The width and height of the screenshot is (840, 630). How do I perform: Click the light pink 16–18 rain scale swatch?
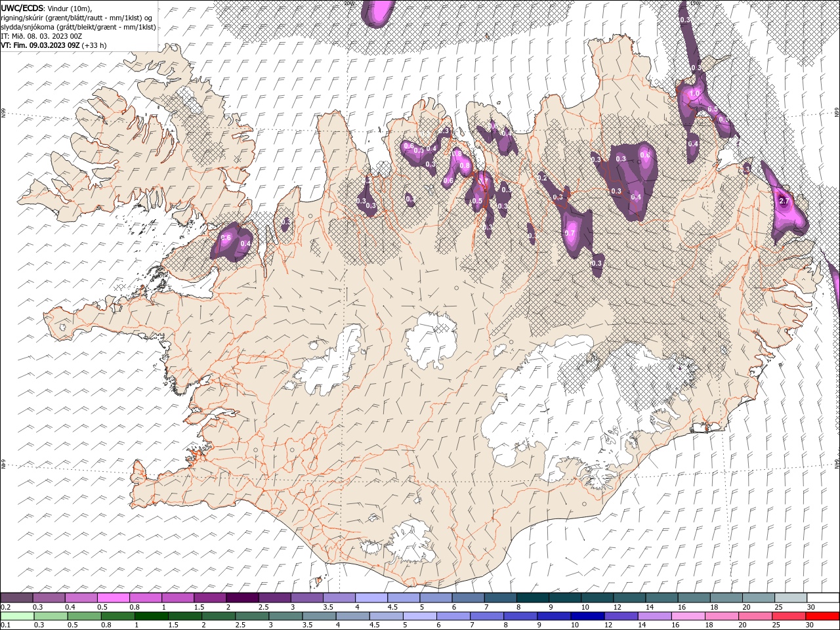pyautogui.click(x=688, y=616)
